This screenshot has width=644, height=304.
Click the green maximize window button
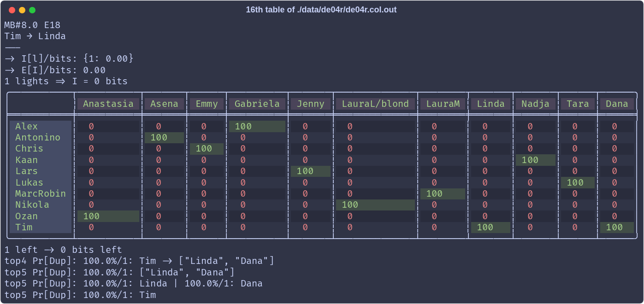tap(32, 10)
